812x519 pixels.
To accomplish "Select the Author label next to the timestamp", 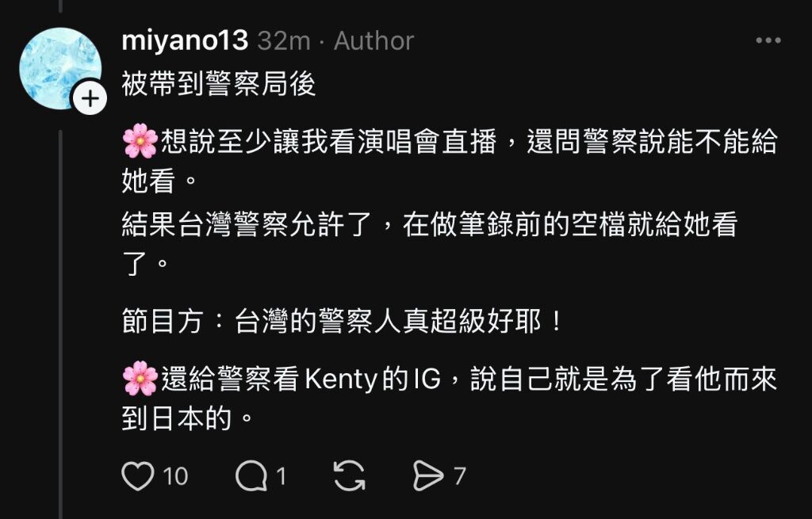I will coord(374,41).
